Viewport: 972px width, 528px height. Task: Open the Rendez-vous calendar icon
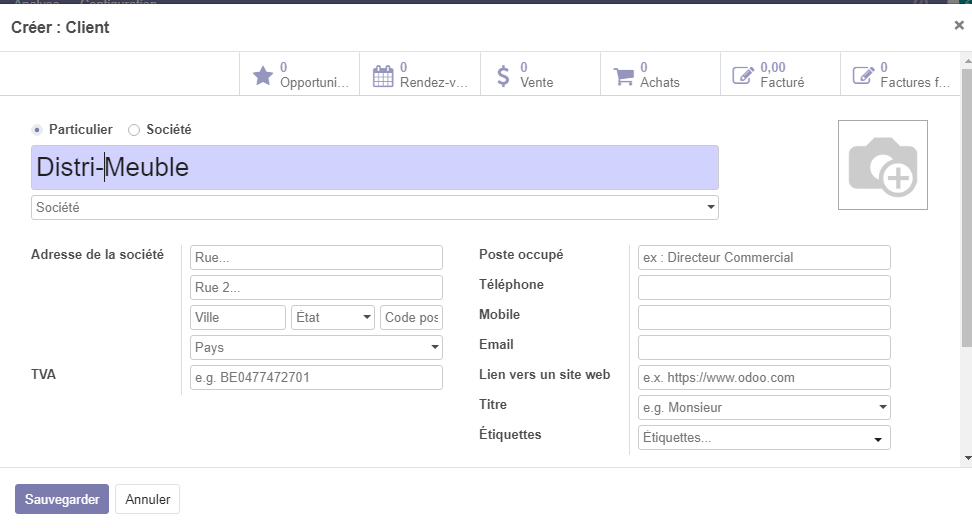(383, 76)
